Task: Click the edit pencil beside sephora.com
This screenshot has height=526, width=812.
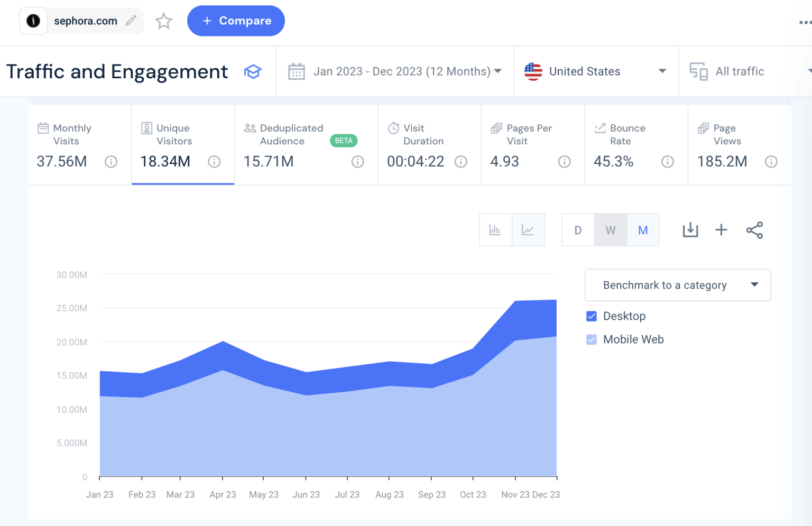Action: (x=130, y=21)
